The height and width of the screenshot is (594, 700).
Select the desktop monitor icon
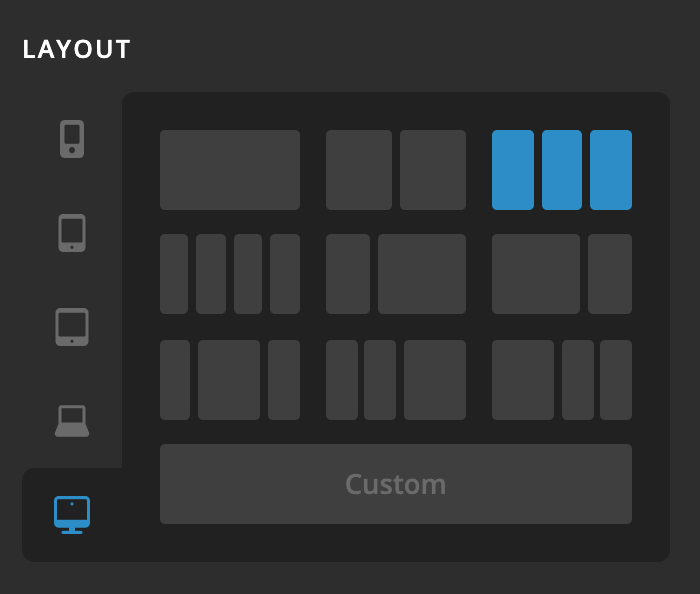click(72, 515)
